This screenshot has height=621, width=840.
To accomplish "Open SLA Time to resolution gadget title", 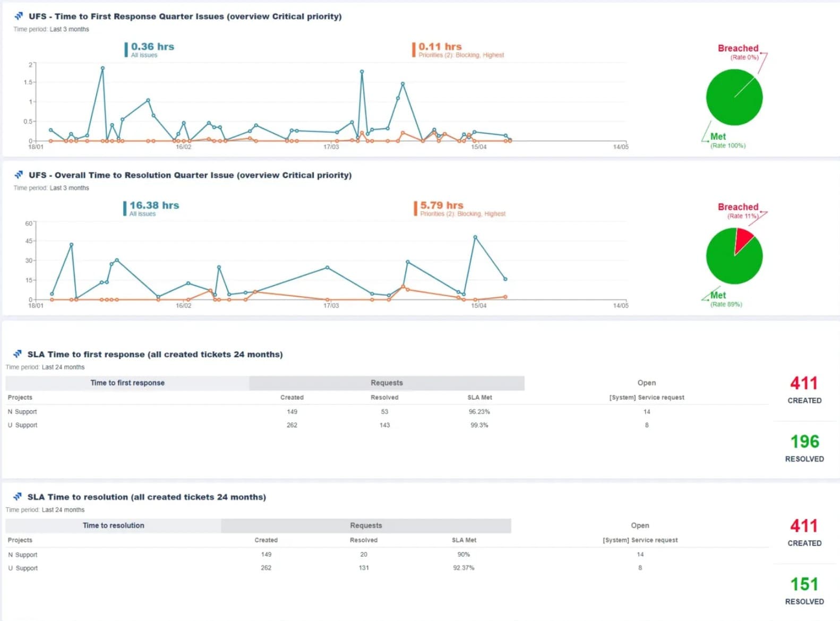I will point(147,497).
